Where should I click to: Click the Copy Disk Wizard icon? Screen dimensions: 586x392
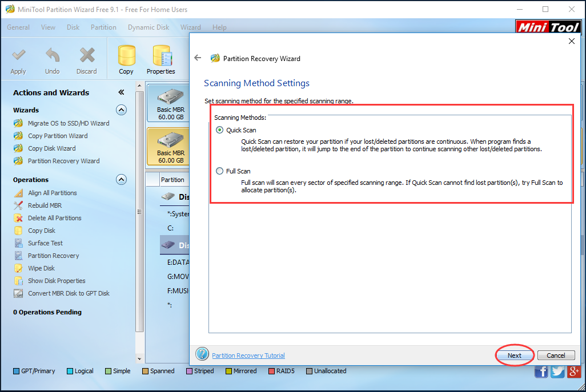(18, 148)
